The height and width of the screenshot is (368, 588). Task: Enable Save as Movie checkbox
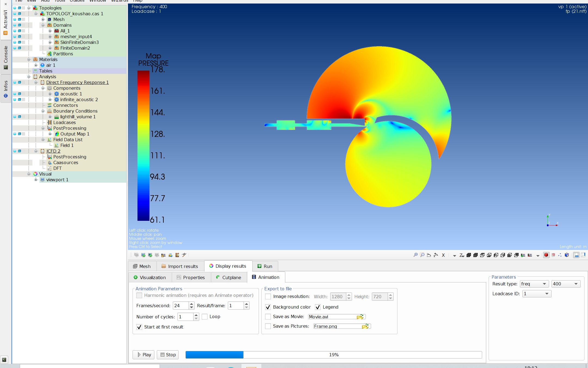pyautogui.click(x=268, y=317)
